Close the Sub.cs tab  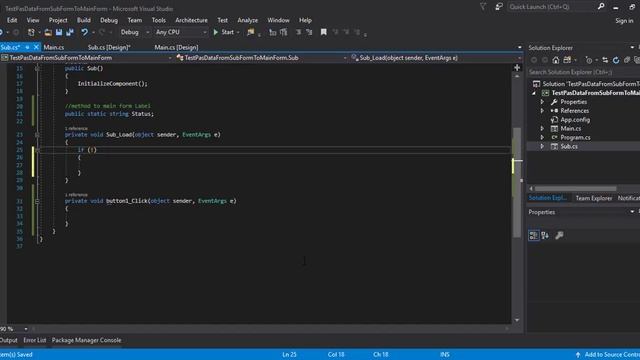point(36,47)
